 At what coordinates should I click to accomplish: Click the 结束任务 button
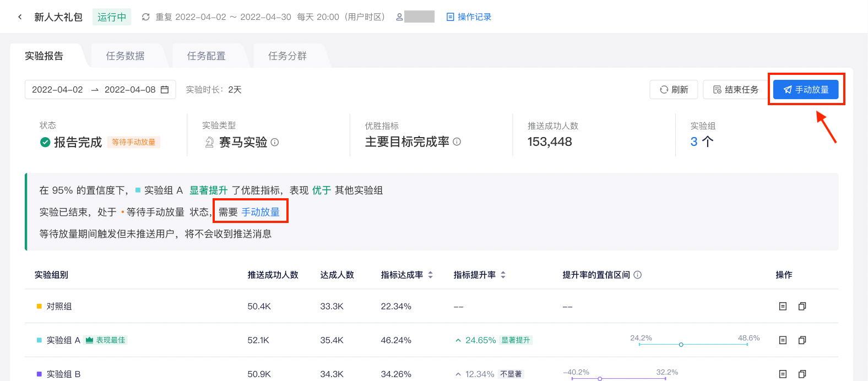tap(735, 90)
